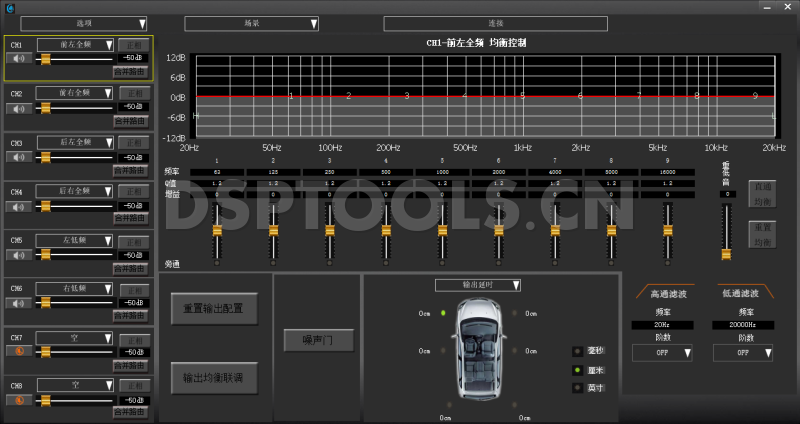Unmute CH7 using its orange speaker icon

tap(19, 352)
